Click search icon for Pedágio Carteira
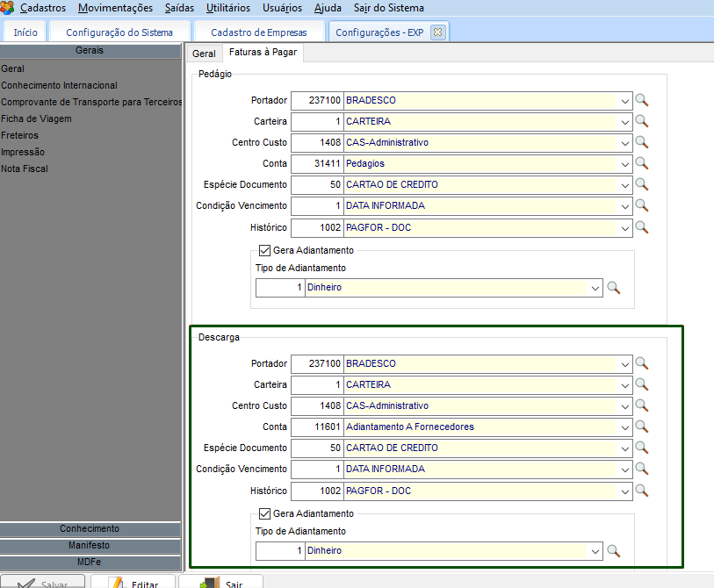 pyautogui.click(x=642, y=121)
